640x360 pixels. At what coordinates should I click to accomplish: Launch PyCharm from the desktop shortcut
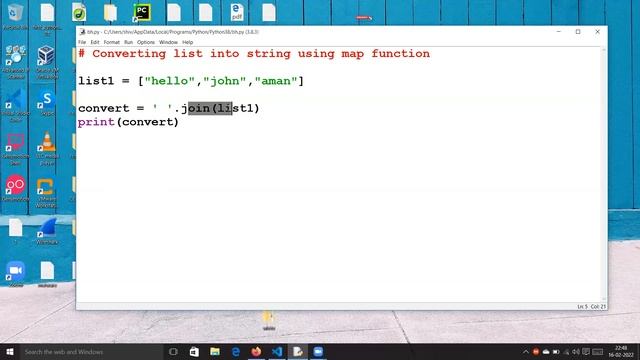142,13
